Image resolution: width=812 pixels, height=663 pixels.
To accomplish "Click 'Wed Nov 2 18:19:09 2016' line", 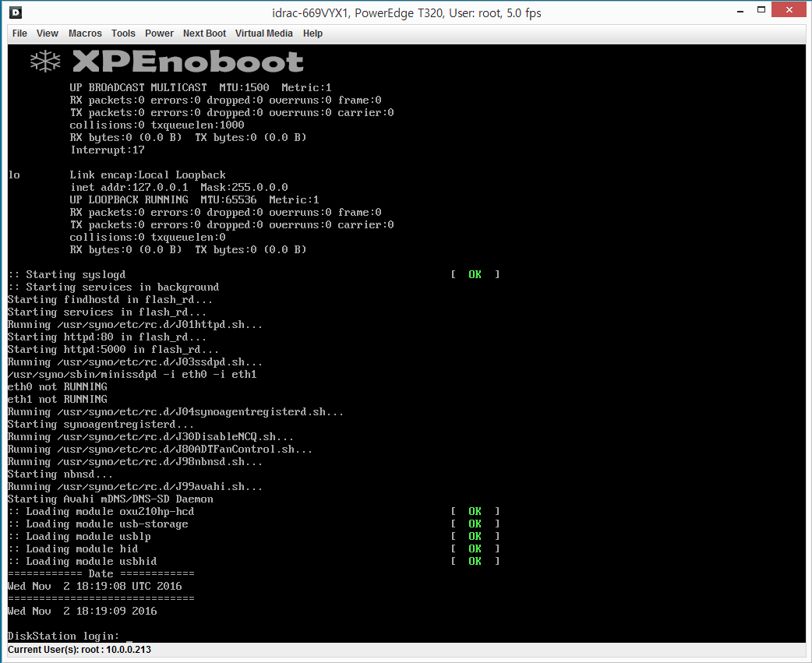I will point(83,611).
